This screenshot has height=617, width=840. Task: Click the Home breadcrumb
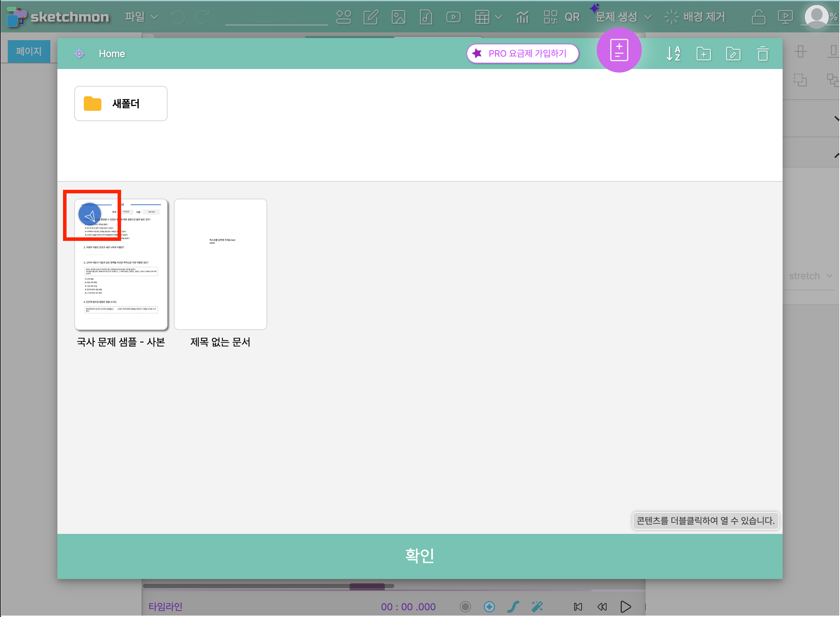click(112, 54)
